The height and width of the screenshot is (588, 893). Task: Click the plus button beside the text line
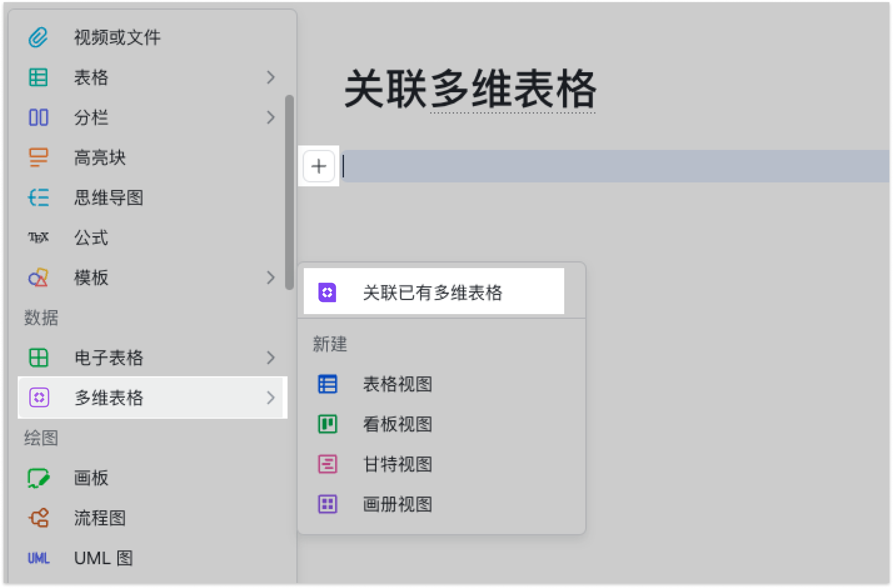click(319, 166)
